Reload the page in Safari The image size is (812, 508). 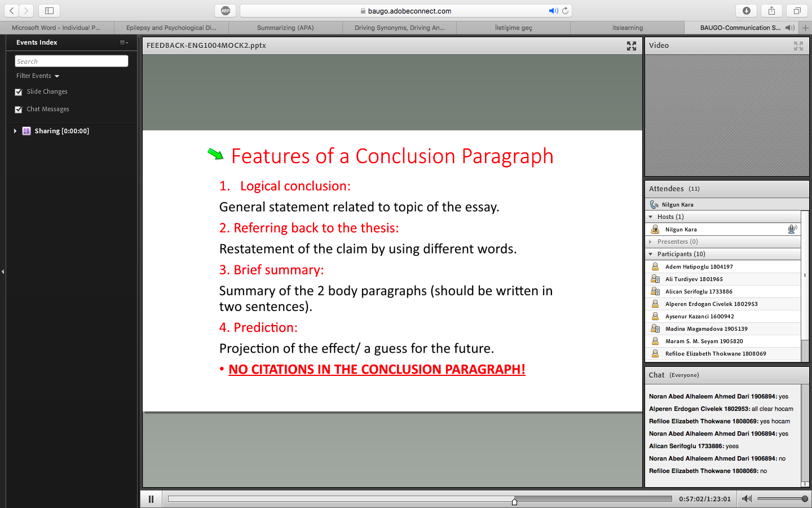(x=565, y=11)
